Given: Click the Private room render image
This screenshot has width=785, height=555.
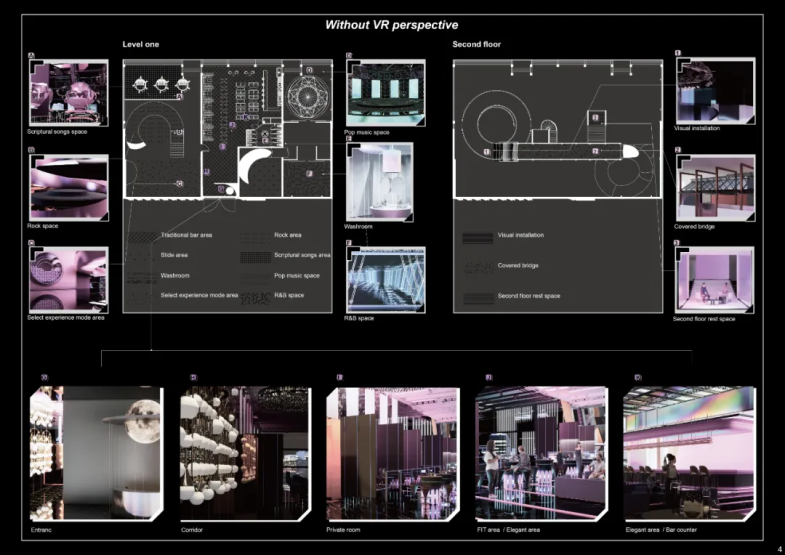Looking at the screenshot, I should tap(391, 453).
